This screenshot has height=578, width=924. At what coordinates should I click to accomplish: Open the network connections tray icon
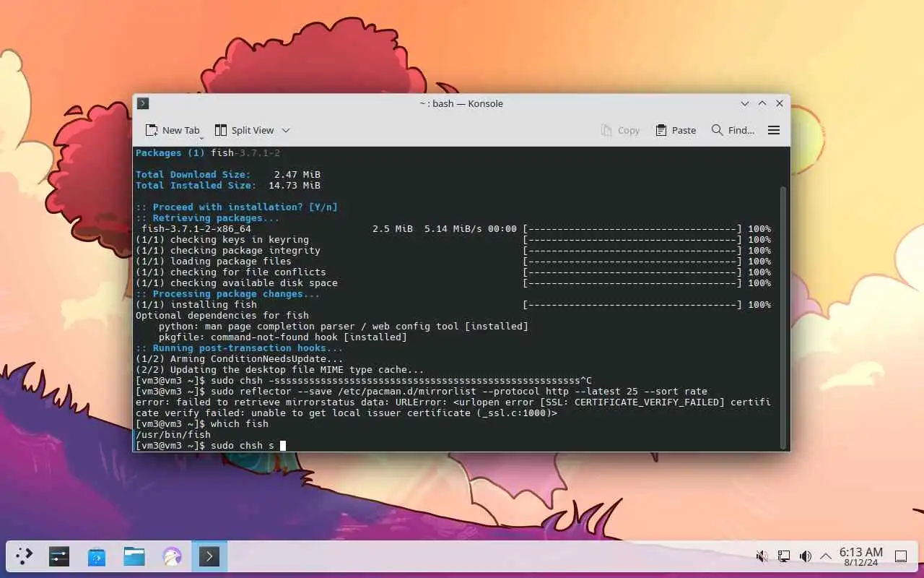[x=783, y=556]
